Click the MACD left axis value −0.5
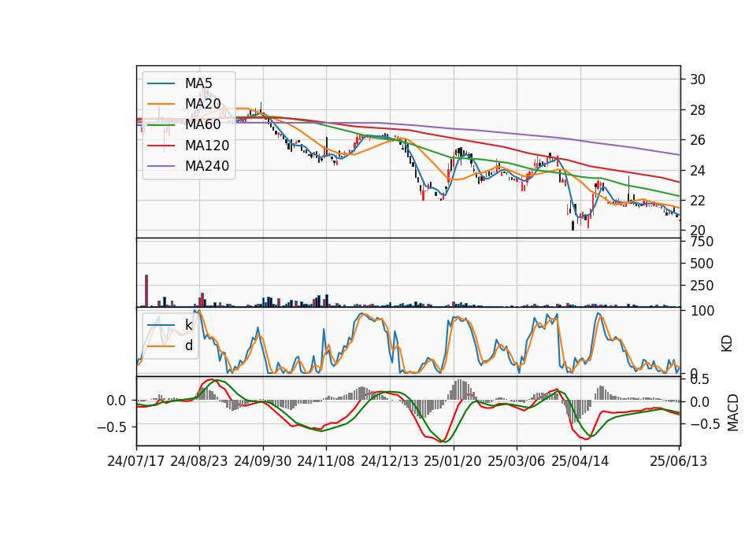The image size is (756, 543). coord(113,427)
